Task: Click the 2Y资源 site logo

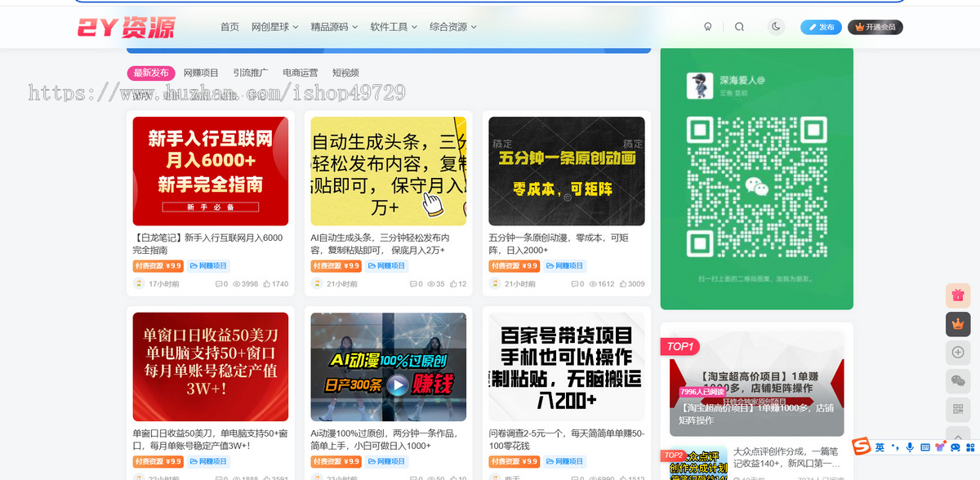Action: coord(126,27)
